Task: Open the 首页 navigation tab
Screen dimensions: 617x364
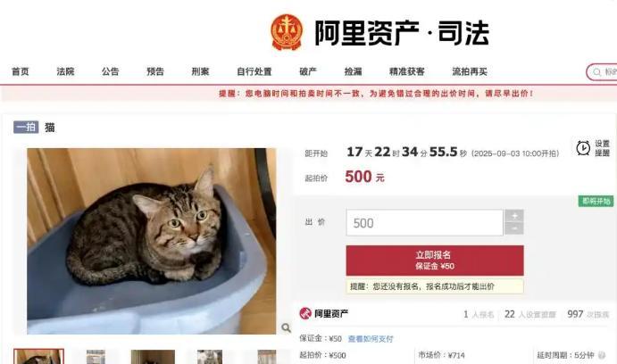Action: click(20, 71)
